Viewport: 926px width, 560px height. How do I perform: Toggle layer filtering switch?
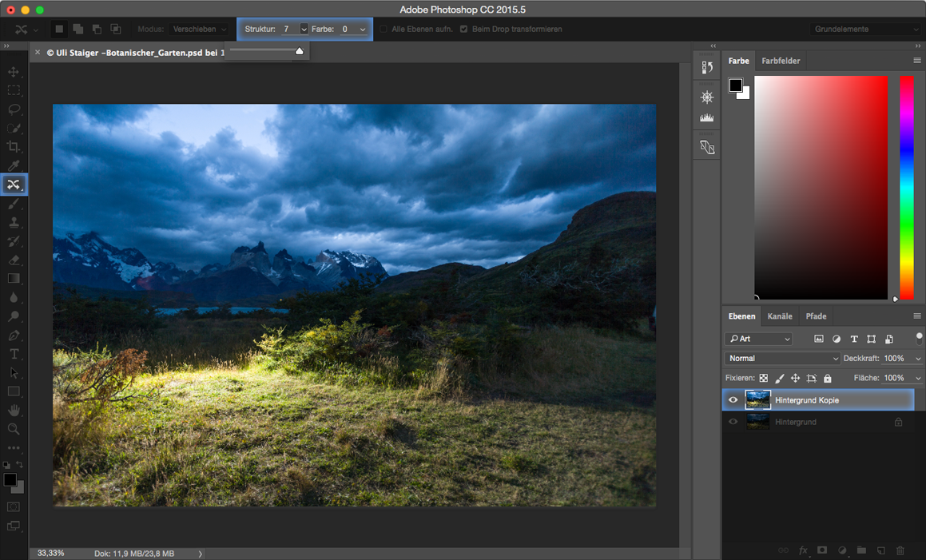tap(919, 339)
